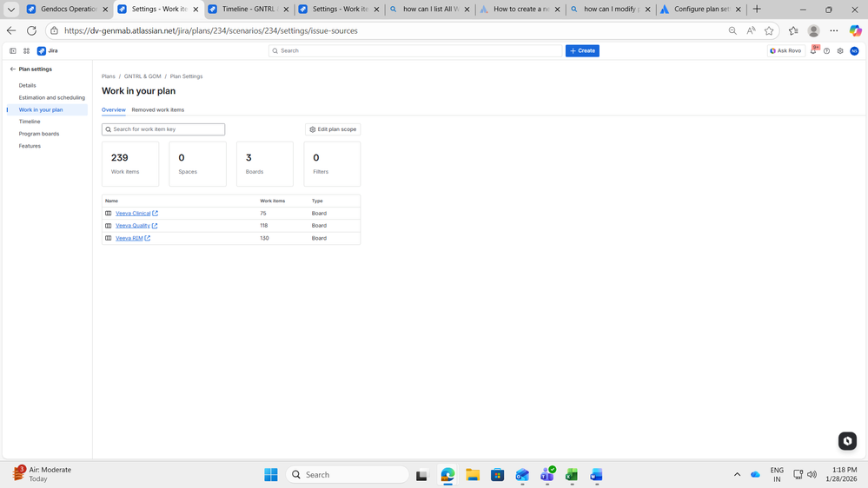Open a new browser tab
Screen dimensions: 868x488
point(757,10)
